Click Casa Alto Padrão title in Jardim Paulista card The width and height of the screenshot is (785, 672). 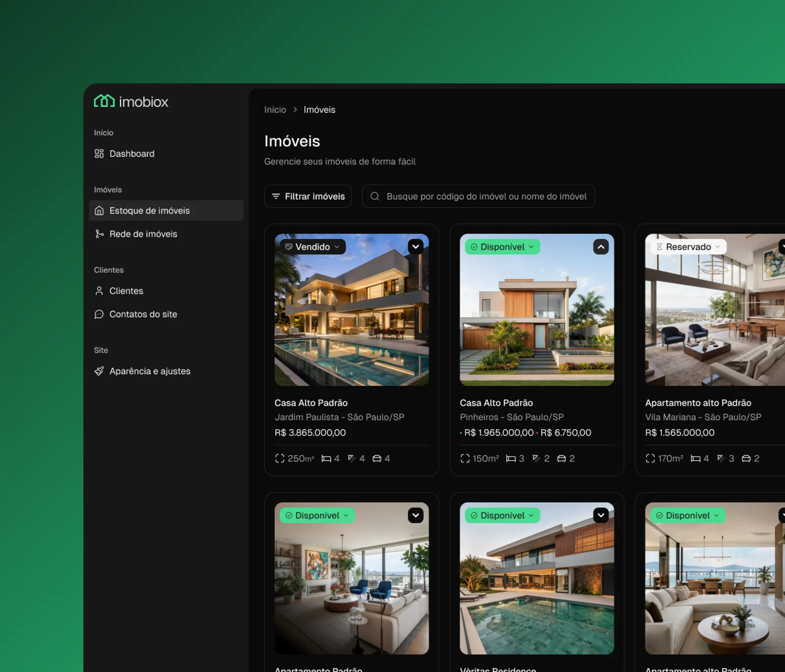coord(311,403)
